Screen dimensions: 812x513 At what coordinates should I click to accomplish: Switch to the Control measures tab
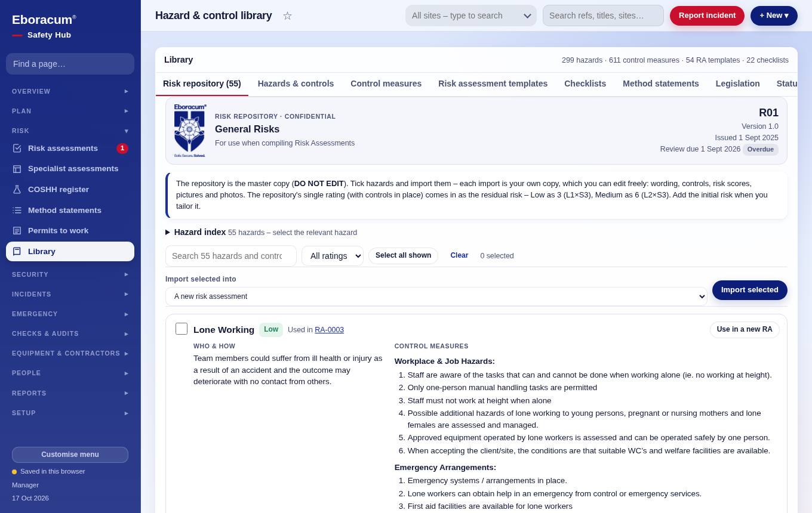[x=386, y=84]
